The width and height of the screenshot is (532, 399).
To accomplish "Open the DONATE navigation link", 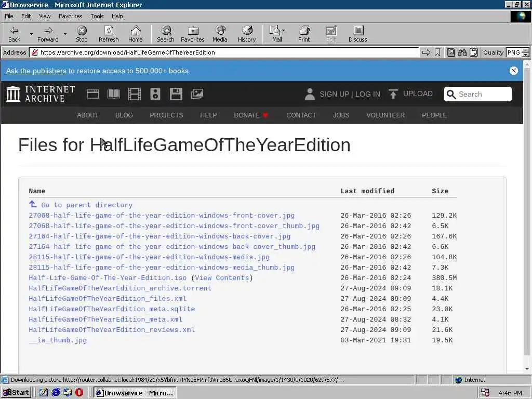I will (251, 115).
